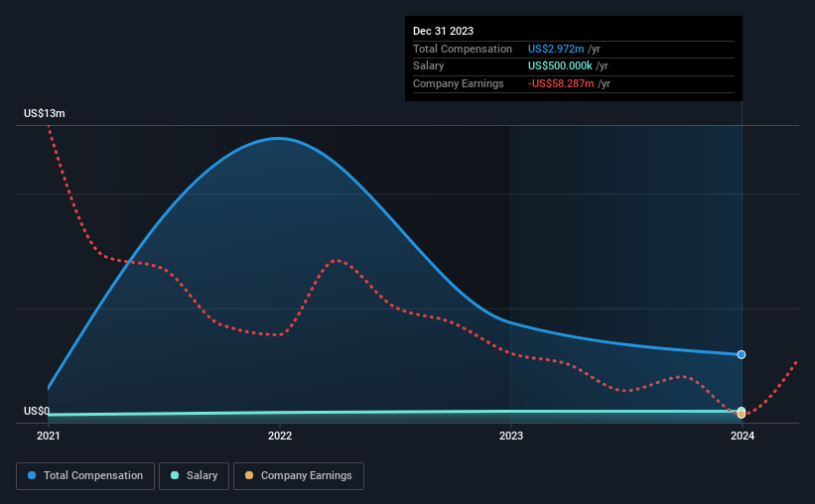Click the teal dot in the Salary legend

pos(175,475)
